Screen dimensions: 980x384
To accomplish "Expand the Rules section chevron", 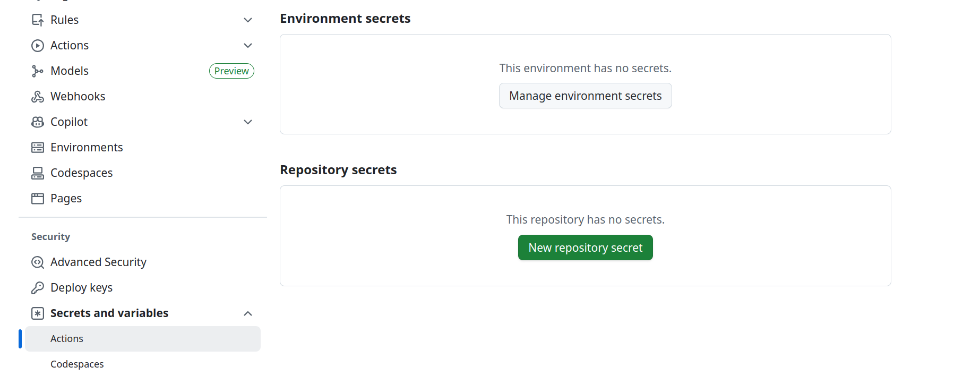I will tap(248, 20).
